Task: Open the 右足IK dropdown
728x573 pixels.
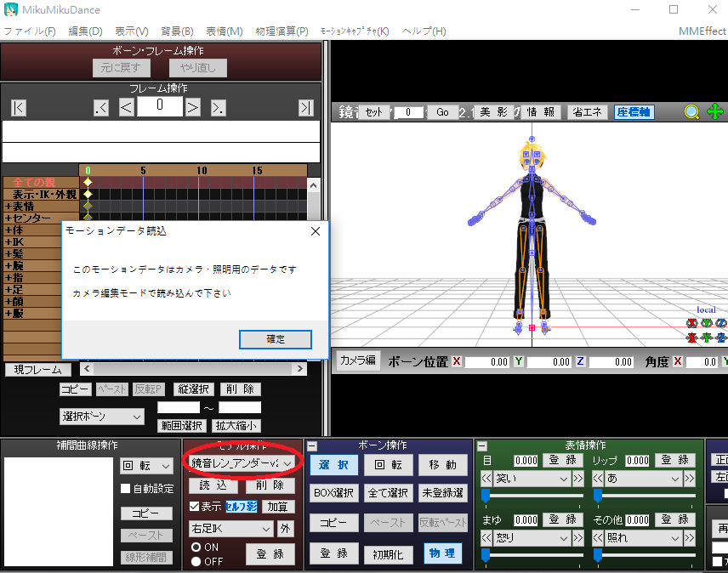Action: [230, 529]
